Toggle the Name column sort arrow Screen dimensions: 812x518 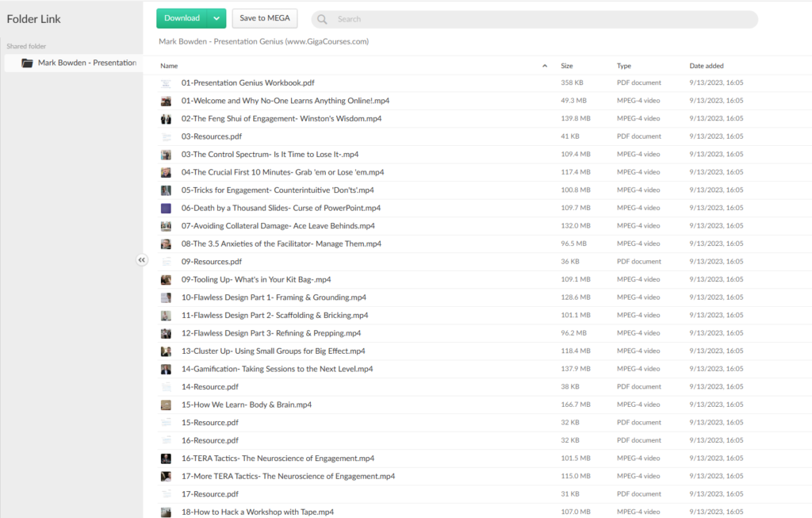coord(544,66)
